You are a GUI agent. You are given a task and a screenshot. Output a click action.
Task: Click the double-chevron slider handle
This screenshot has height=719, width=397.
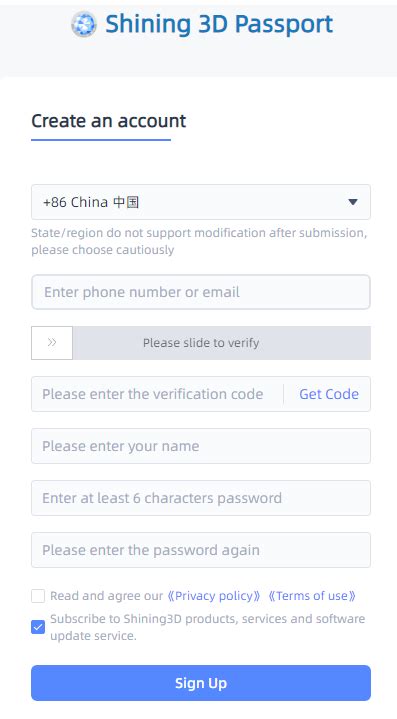(x=52, y=343)
